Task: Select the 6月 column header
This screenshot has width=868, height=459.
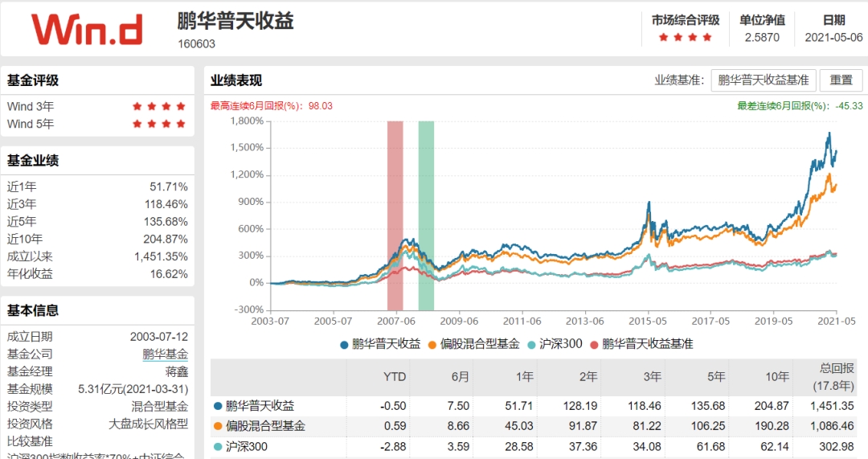Action: coord(460,377)
